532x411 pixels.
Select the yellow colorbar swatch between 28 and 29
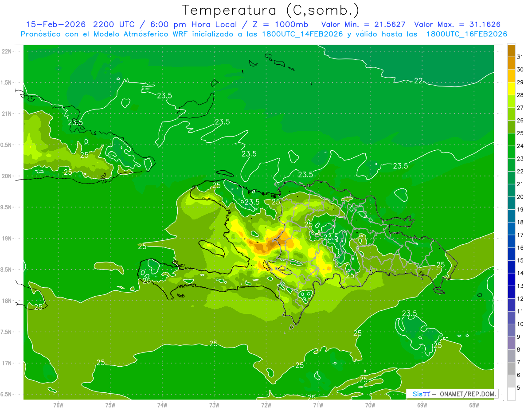511,89
